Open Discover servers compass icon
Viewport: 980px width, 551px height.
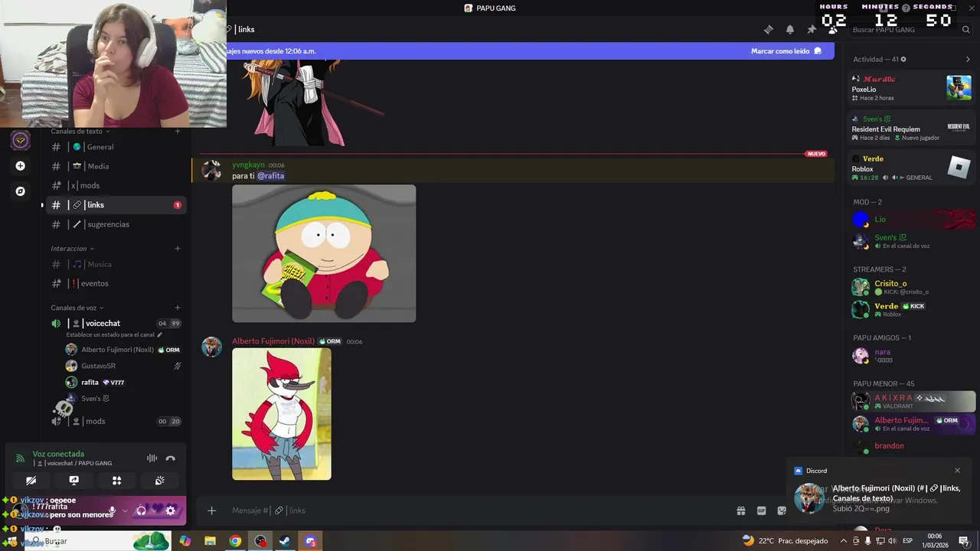coord(21,191)
